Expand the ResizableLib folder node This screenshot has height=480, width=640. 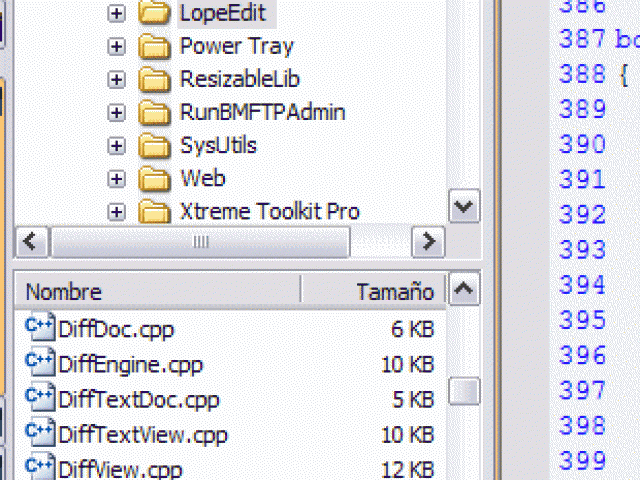(x=116, y=80)
